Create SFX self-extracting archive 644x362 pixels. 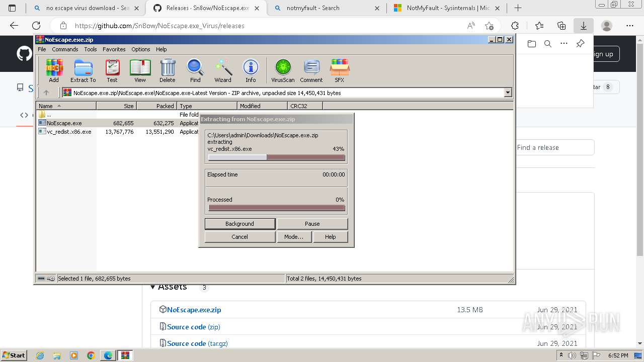click(x=340, y=70)
